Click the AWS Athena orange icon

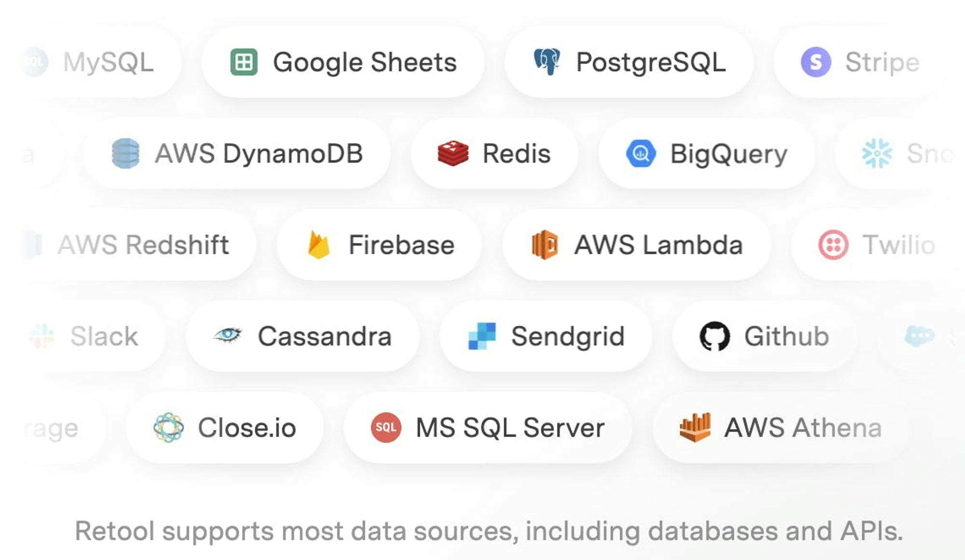click(695, 427)
